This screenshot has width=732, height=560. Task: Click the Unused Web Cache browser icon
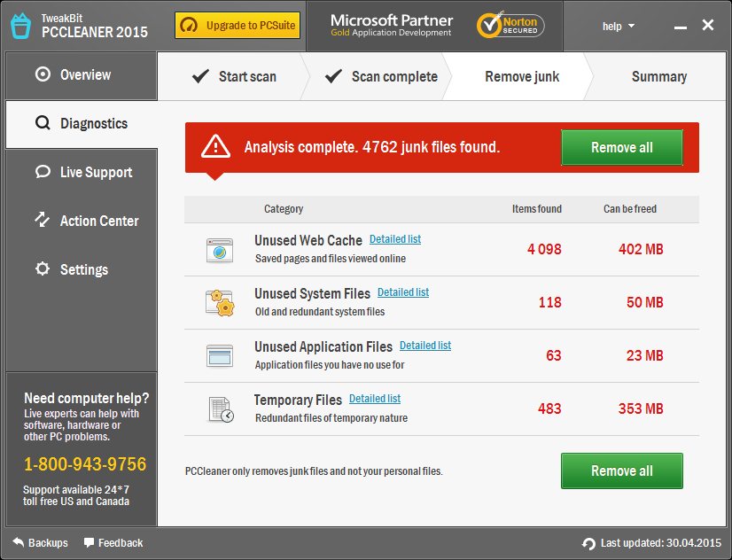coord(220,250)
